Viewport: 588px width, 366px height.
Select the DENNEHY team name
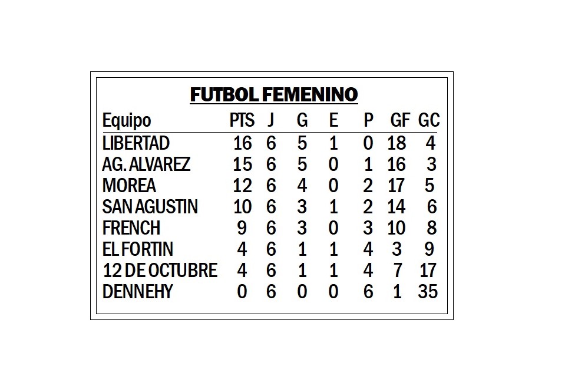(x=137, y=291)
